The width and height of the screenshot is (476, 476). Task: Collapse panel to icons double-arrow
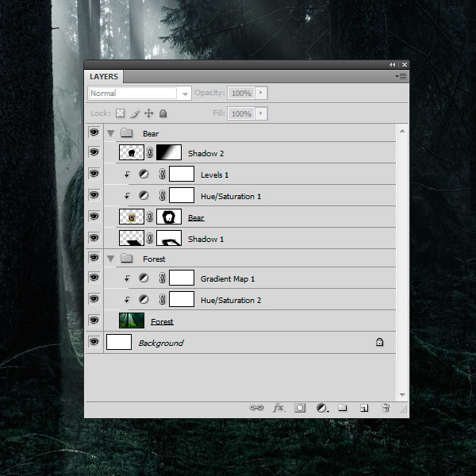[x=392, y=65]
